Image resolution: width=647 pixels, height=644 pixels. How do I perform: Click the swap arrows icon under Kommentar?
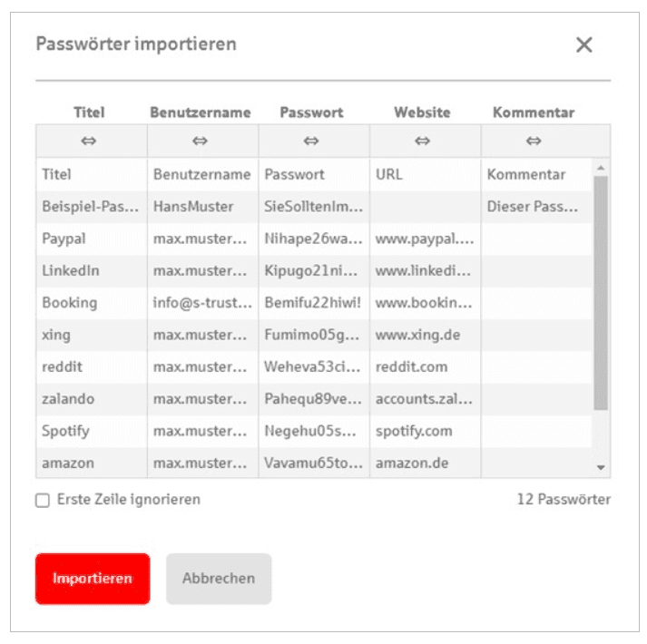click(534, 141)
